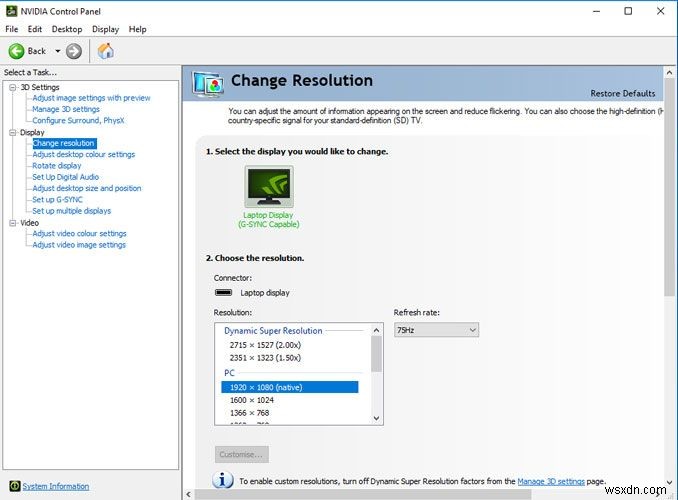Image resolution: width=678 pixels, height=500 pixels.
Task: Click resolution list scroll up arrow
Action: point(377,330)
